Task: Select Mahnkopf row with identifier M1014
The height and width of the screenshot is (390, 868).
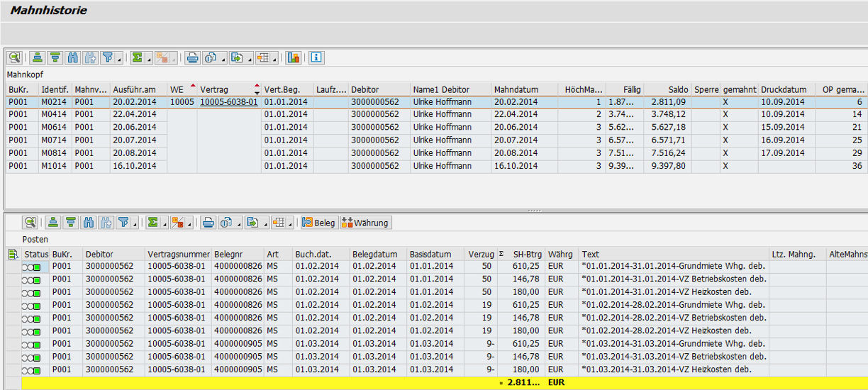Action: click(x=437, y=166)
